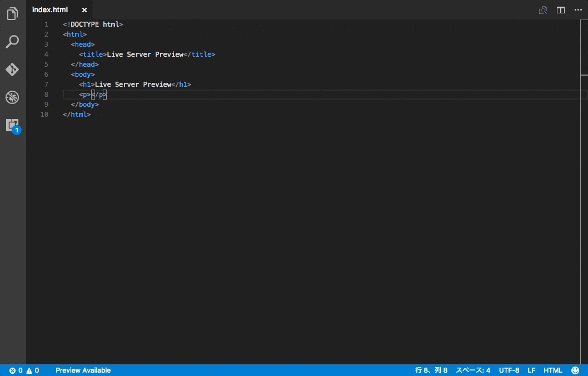Open the More Actions ellipsis menu

click(x=578, y=10)
